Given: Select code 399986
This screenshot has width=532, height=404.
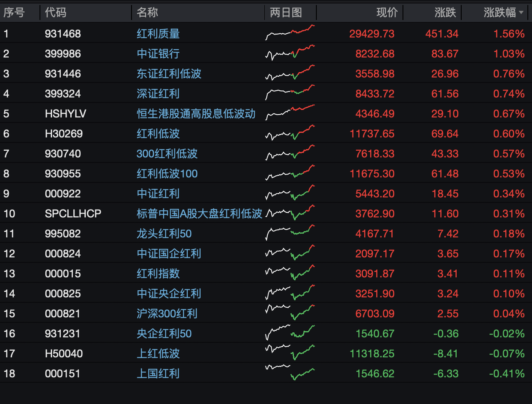Looking at the screenshot, I should [x=63, y=54].
